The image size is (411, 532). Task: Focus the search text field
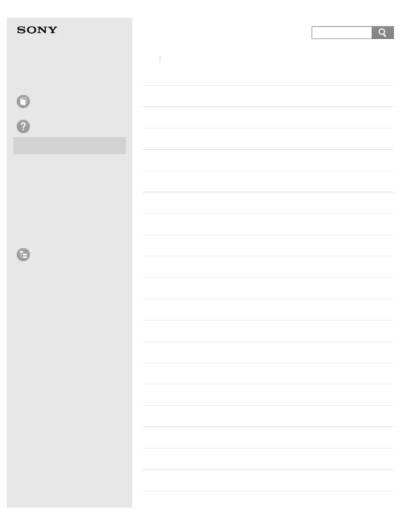[x=342, y=33]
